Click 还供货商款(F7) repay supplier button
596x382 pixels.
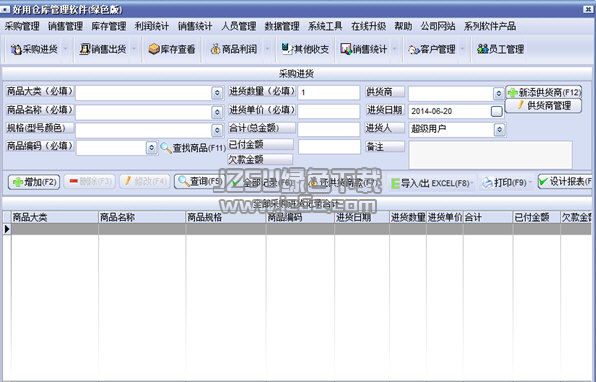[344, 183]
